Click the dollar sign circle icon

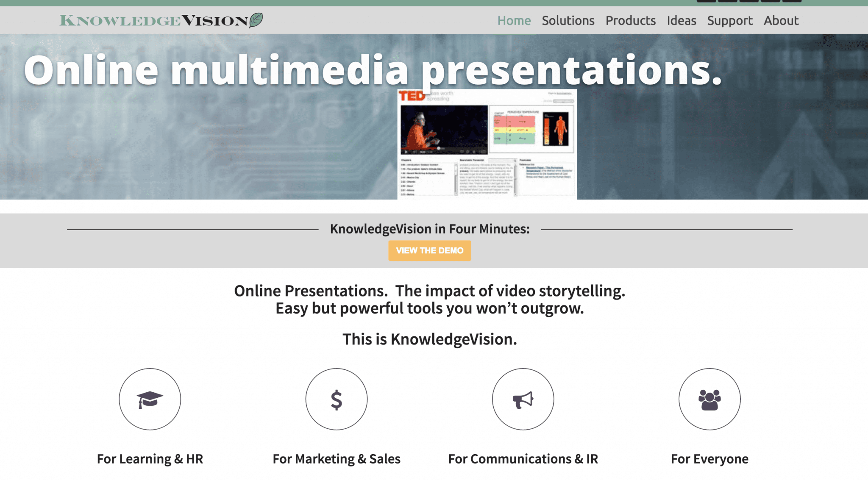[336, 399]
